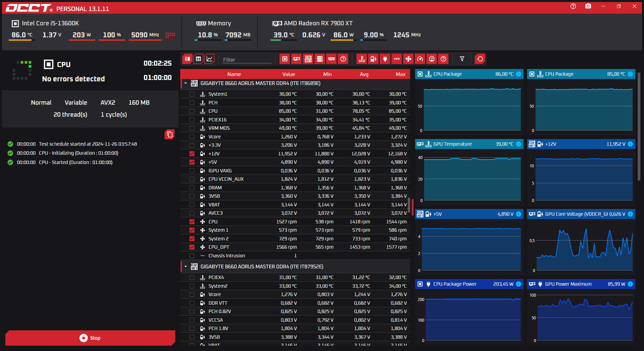Screen dimensions: 644x351
Task: Click the GPU Core Voltage graph title
Action: click(x=576, y=214)
